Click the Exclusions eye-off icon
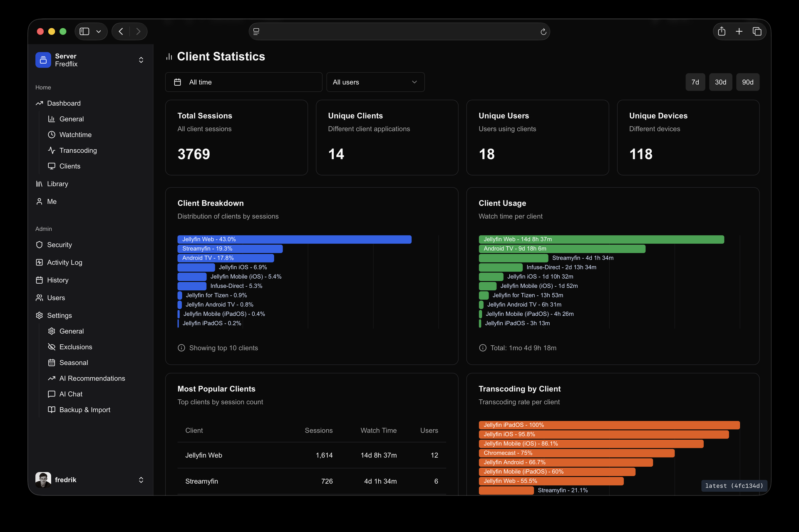 coord(52,347)
